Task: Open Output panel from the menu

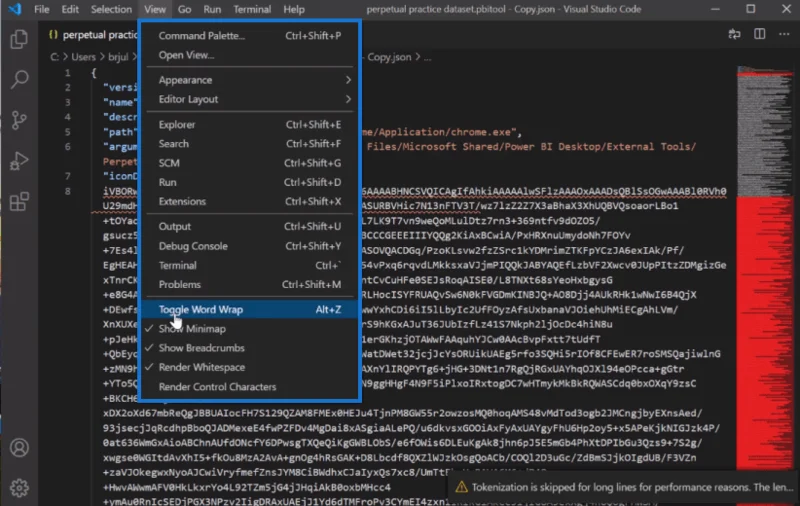Action: (x=249, y=226)
